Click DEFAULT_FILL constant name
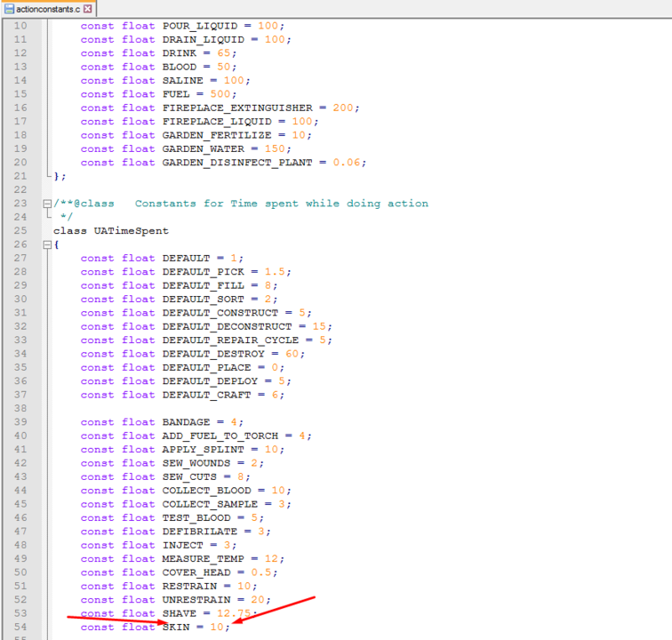This screenshot has height=640, width=672. point(204,285)
